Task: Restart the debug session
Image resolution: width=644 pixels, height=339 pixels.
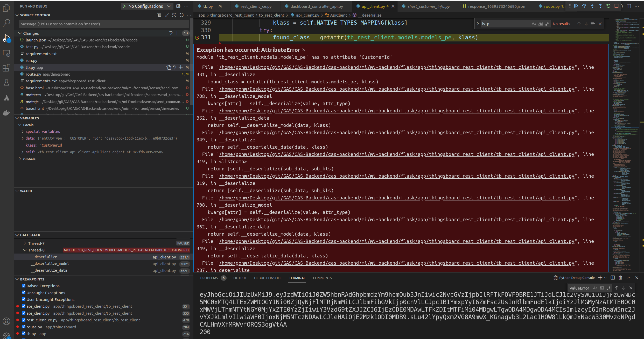Action: 608,6
